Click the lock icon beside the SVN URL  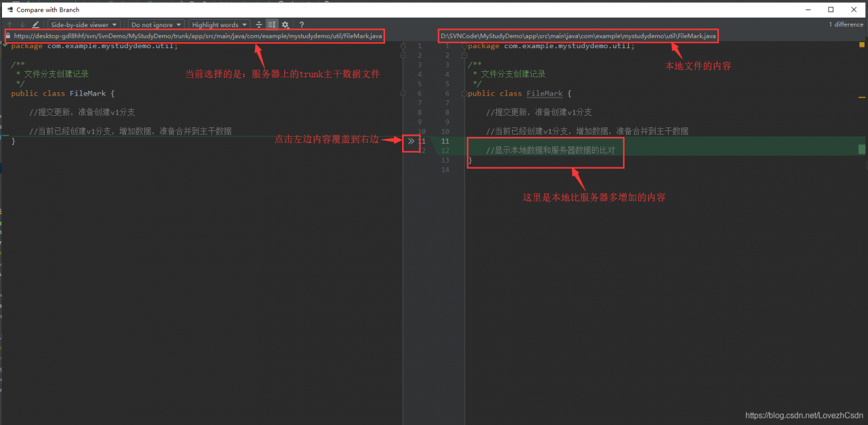(8, 35)
